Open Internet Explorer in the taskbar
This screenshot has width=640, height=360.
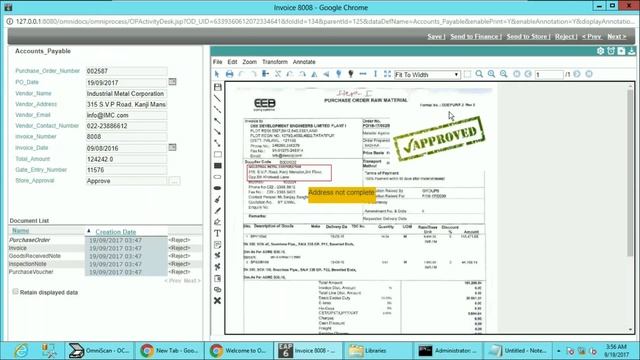(x=21, y=351)
